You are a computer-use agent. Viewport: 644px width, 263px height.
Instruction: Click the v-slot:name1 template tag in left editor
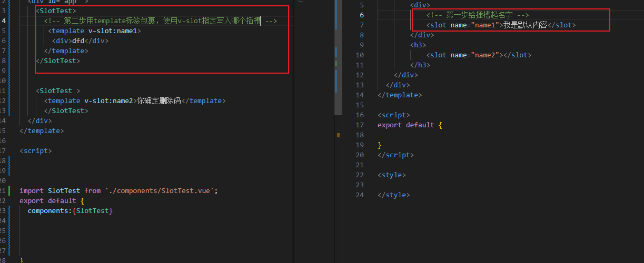pos(95,31)
